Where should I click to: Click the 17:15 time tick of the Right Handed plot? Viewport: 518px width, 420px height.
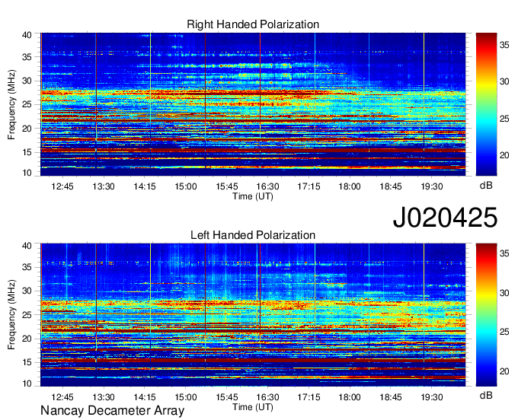(309, 186)
